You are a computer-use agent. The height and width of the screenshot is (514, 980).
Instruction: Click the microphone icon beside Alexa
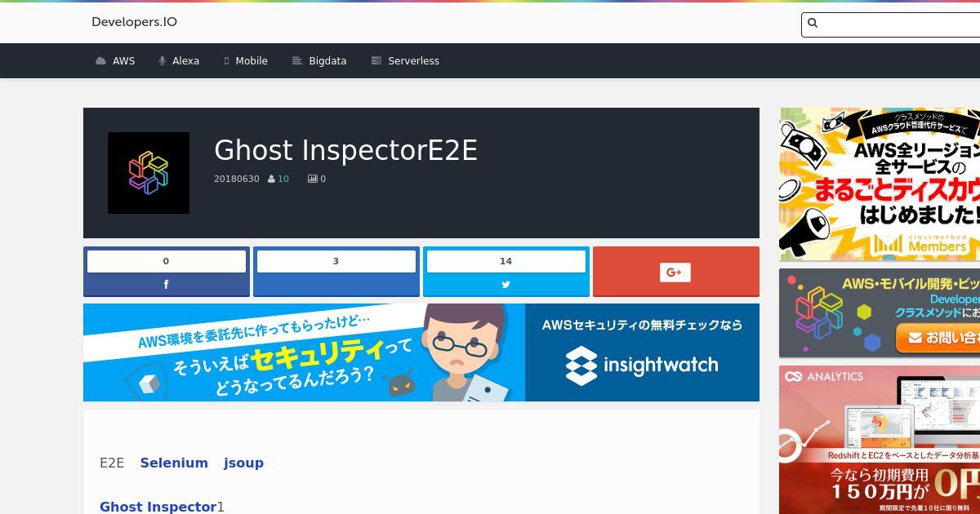(x=163, y=61)
